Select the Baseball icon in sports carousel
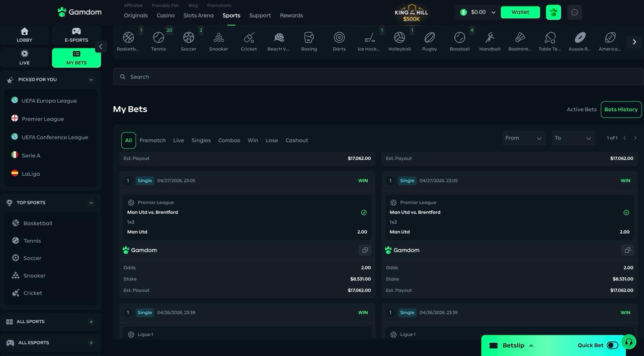 [x=459, y=41]
